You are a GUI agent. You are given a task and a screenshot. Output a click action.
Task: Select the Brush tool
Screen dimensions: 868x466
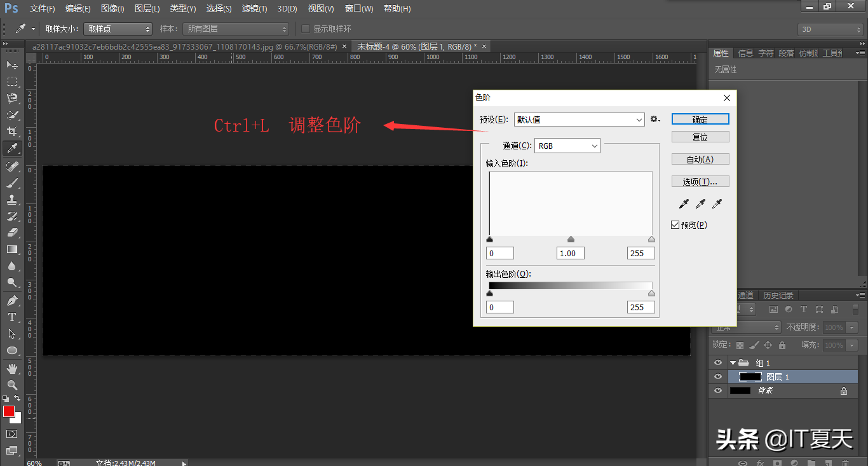point(12,183)
